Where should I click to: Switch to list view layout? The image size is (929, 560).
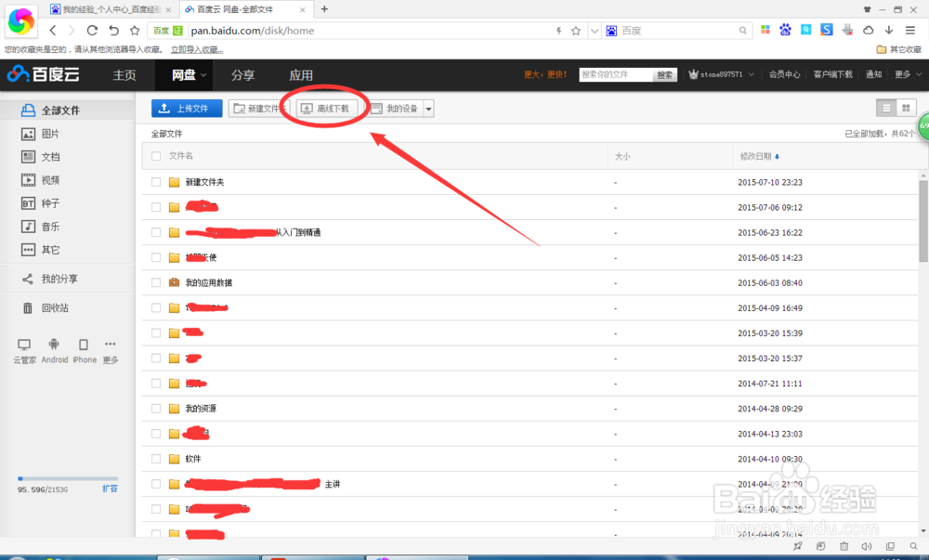coord(886,109)
